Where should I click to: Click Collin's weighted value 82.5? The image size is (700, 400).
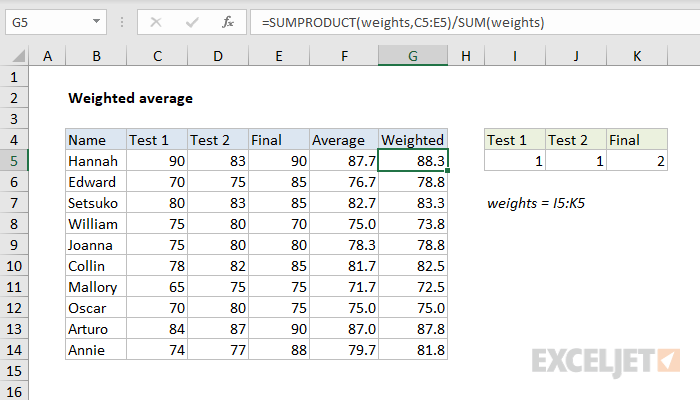[x=413, y=266]
